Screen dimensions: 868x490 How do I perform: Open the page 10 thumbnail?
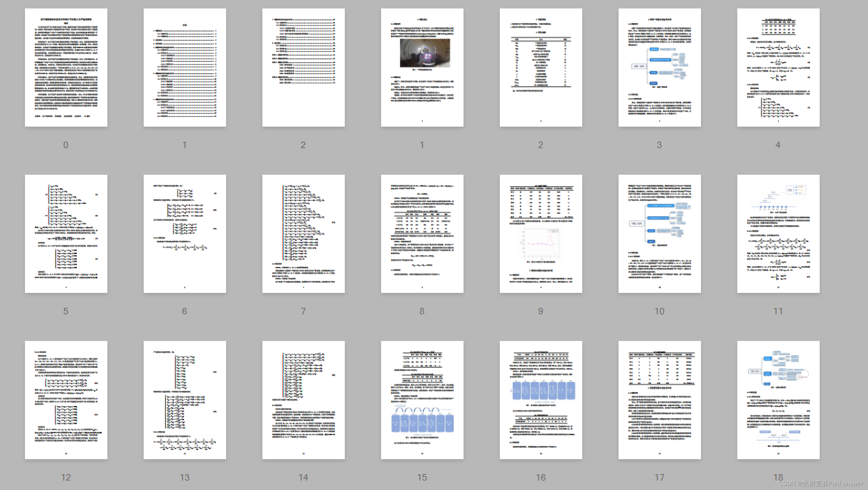(659, 233)
